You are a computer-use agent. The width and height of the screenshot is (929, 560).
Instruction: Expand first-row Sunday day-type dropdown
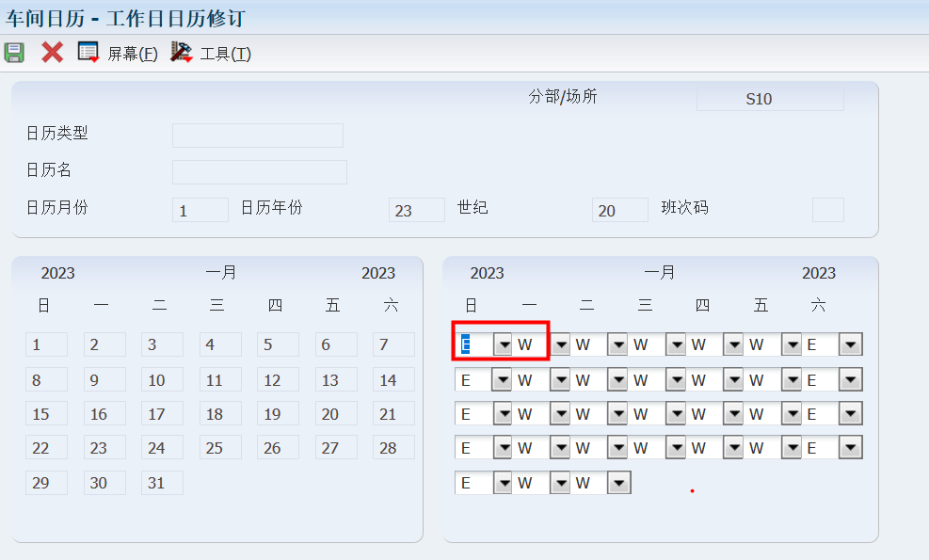[x=504, y=345]
